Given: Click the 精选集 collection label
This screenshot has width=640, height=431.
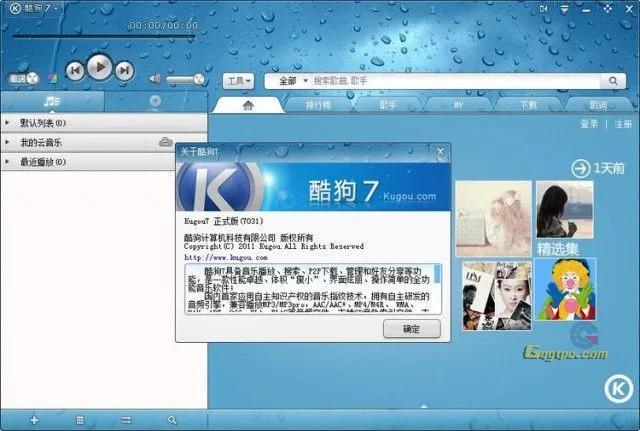Looking at the screenshot, I should [558, 249].
